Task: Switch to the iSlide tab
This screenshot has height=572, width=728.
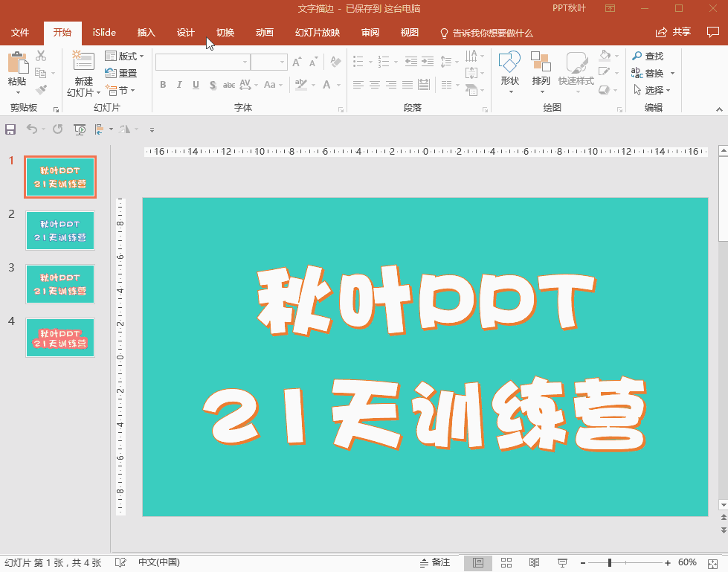Action: tap(104, 33)
